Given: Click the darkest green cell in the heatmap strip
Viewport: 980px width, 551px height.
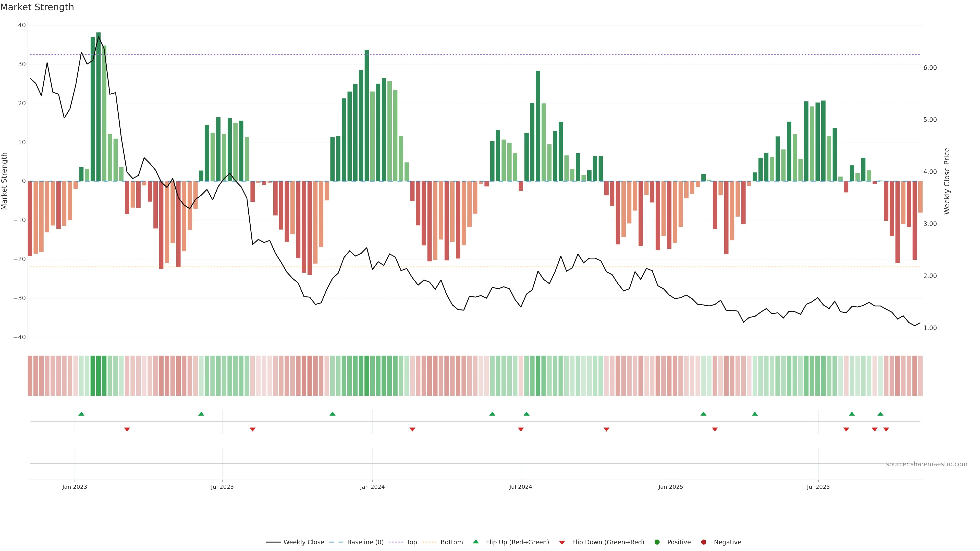Looking at the screenshot, I should [99, 376].
